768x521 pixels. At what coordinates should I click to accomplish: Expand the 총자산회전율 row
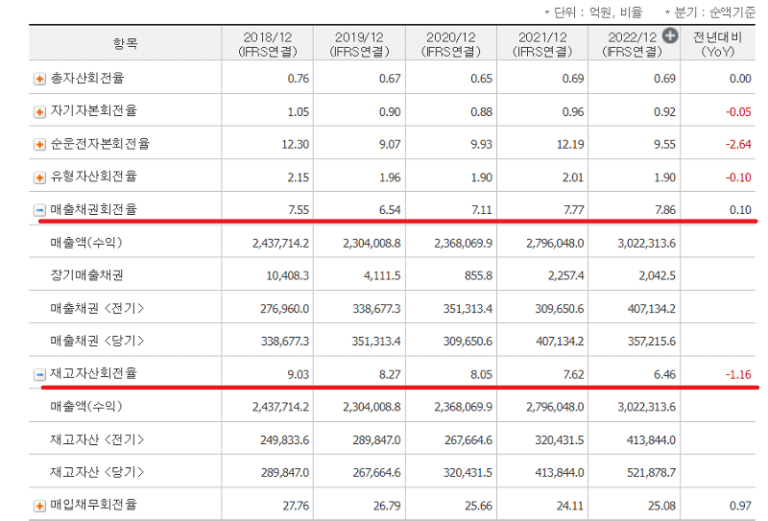[x=40, y=79]
